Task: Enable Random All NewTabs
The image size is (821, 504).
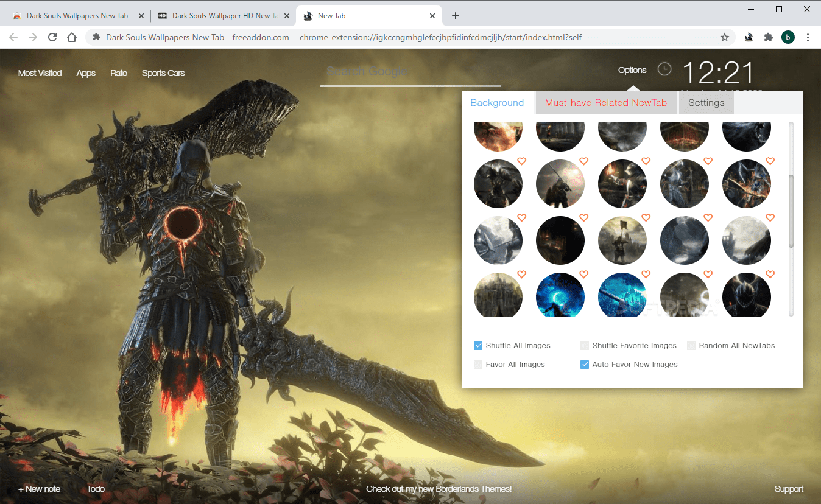Action: [x=691, y=346]
